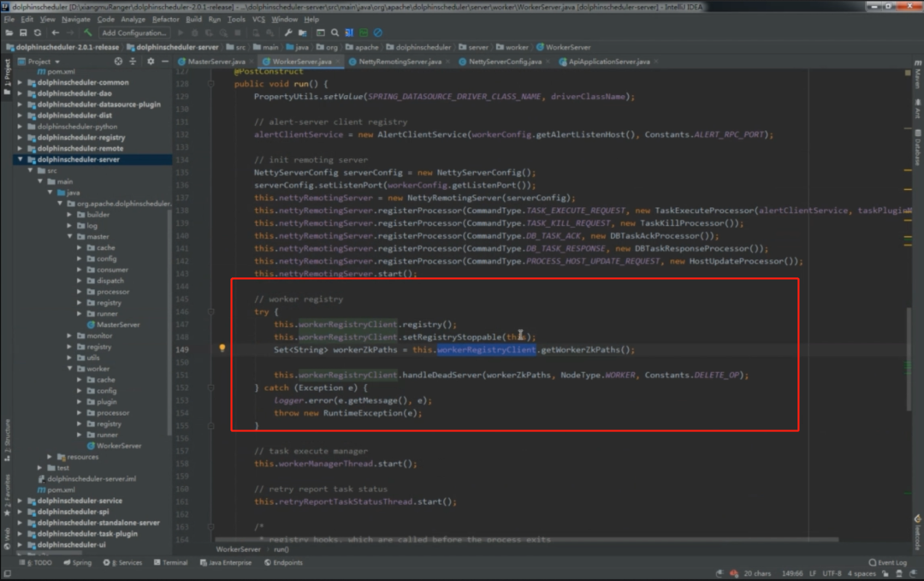This screenshot has height=581, width=924.
Task: Open the Structure side panel
Action: 7,441
